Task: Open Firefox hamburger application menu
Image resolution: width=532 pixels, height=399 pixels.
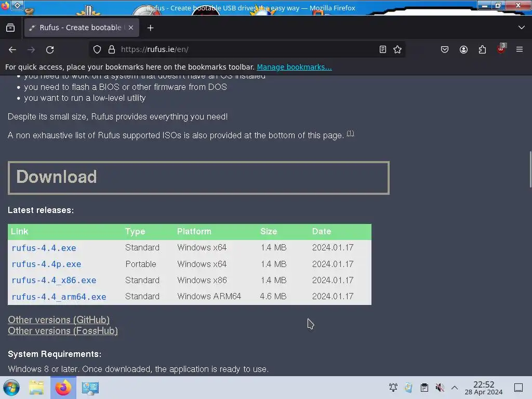Action: [x=520, y=49]
